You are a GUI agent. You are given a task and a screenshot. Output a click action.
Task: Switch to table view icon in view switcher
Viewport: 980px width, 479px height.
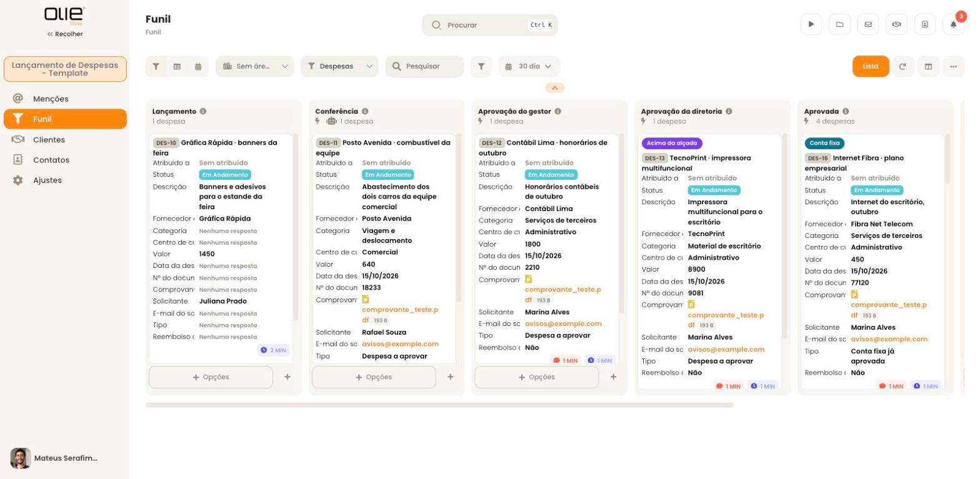pos(177,66)
